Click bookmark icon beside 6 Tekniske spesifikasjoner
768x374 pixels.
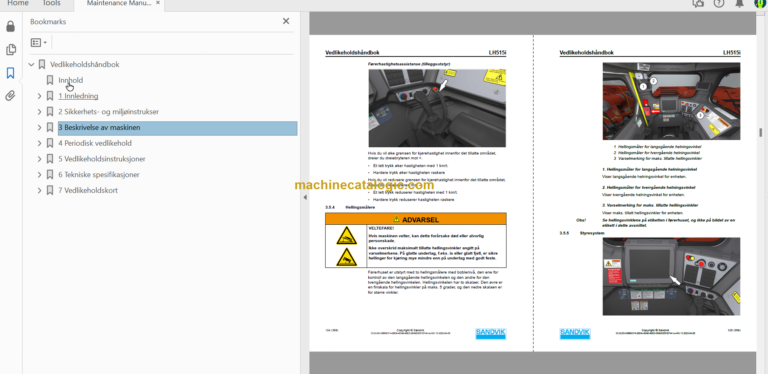click(49, 174)
